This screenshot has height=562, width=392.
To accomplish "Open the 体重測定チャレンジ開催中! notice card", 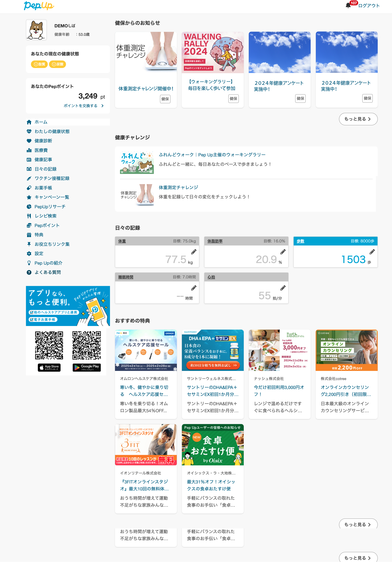I will pyautogui.click(x=146, y=70).
